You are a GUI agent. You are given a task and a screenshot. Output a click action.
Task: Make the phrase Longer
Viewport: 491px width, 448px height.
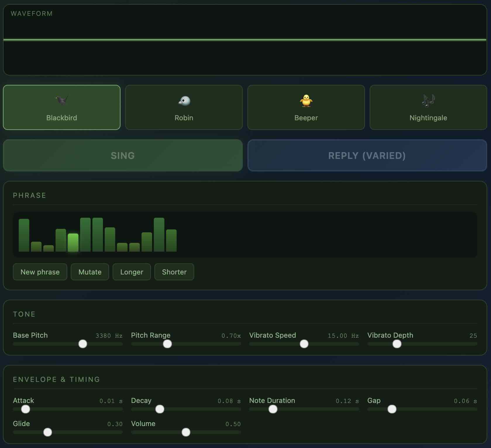[x=131, y=272]
